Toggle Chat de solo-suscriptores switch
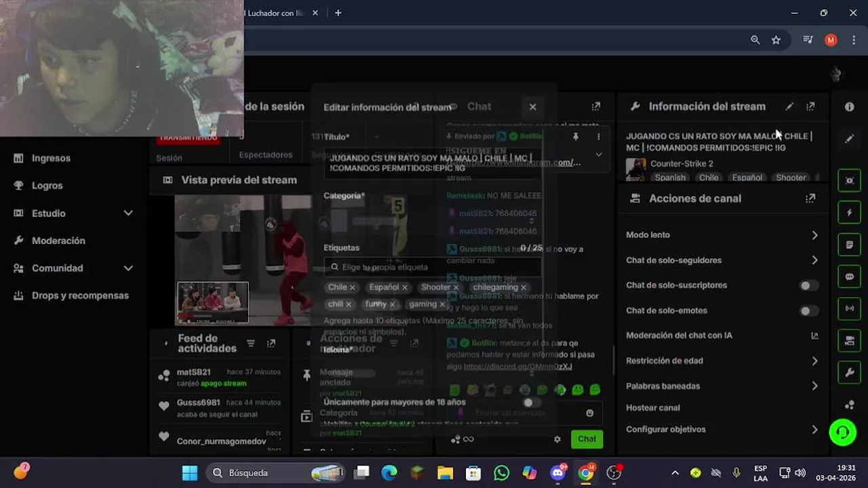The height and width of the screenshot is (488, 868). 808,285
